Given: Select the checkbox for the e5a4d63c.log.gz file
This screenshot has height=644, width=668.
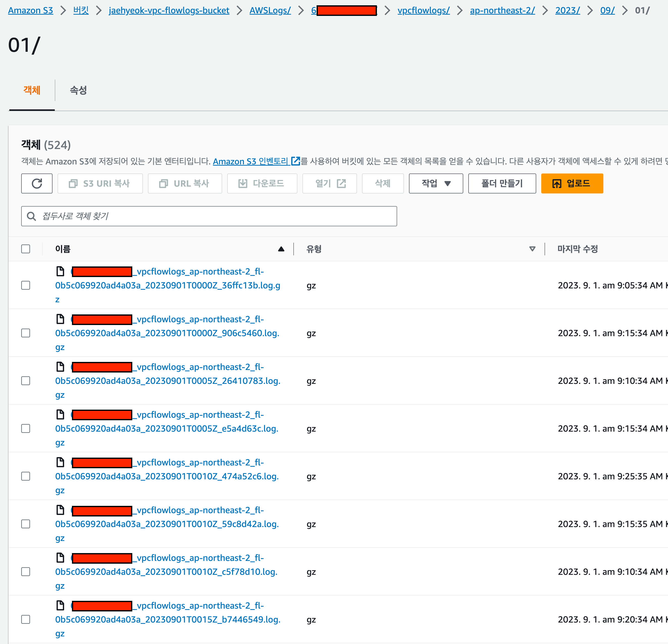Looking at the screenshot, I should pos(25,429).
